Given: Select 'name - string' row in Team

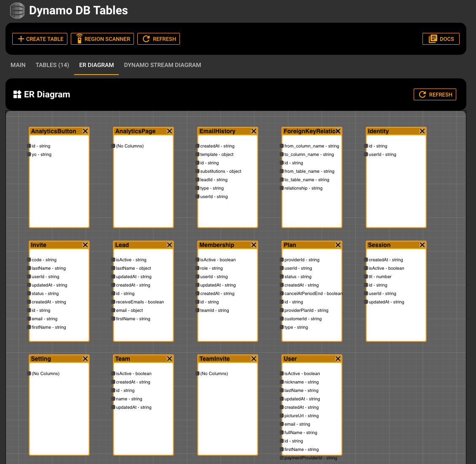Looking at the screenshot, I should pyautogui.click(x=129, y=399).
